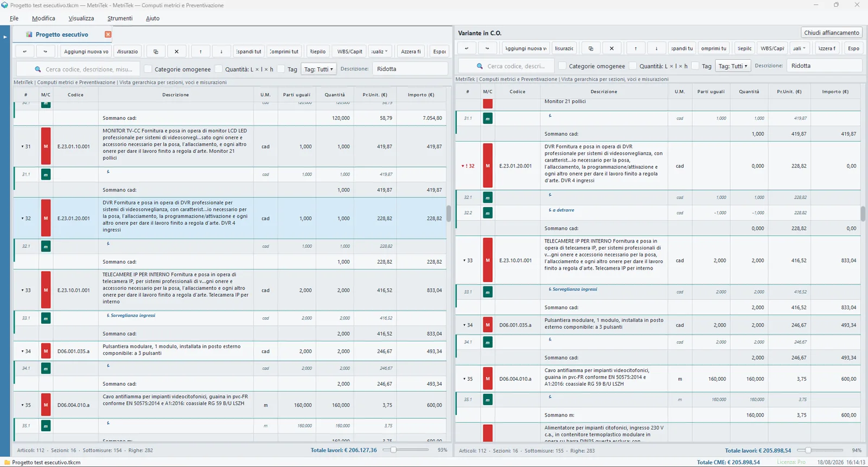Collapse item 31 in Progetto esecutivo
The image size is (868, 467).
point(22,146)
